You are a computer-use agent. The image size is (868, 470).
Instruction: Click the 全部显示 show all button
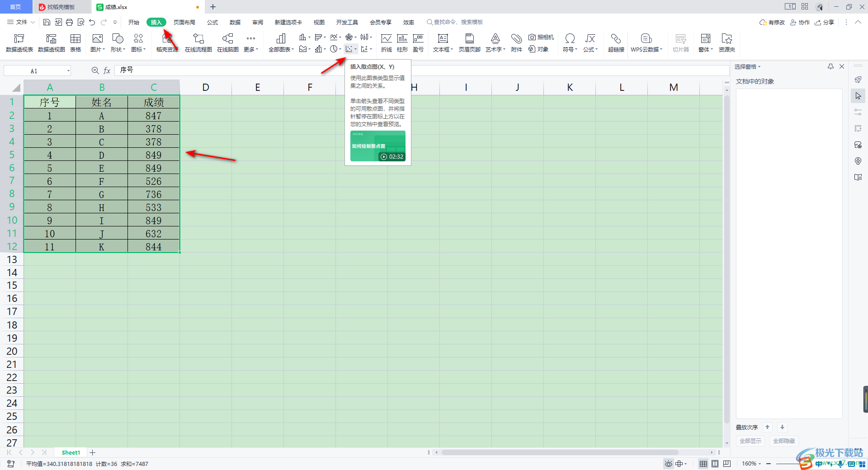(750, 441)
